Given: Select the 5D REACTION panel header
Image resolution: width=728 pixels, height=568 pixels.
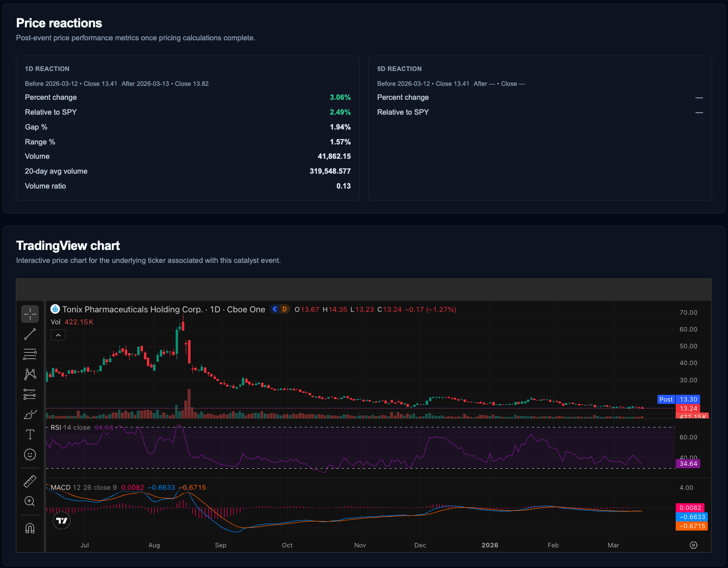Looking at the screenshot, I should click(399, 69).
